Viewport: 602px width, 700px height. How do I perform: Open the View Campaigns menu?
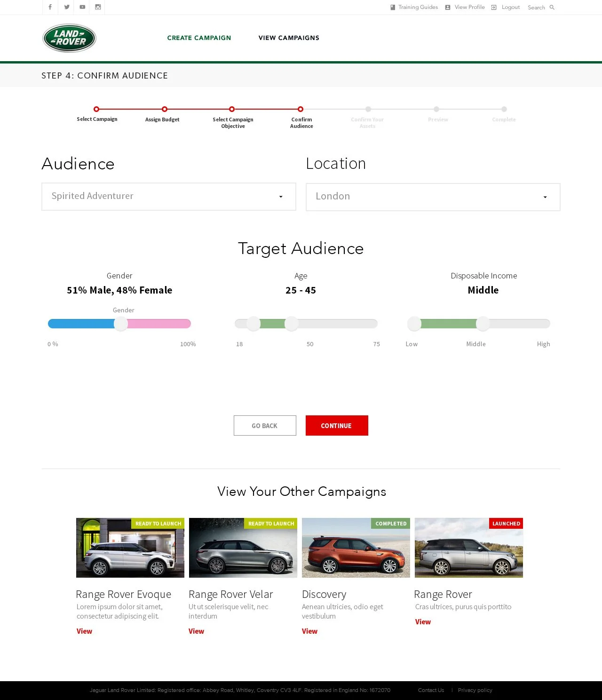(x=289, y=38)
